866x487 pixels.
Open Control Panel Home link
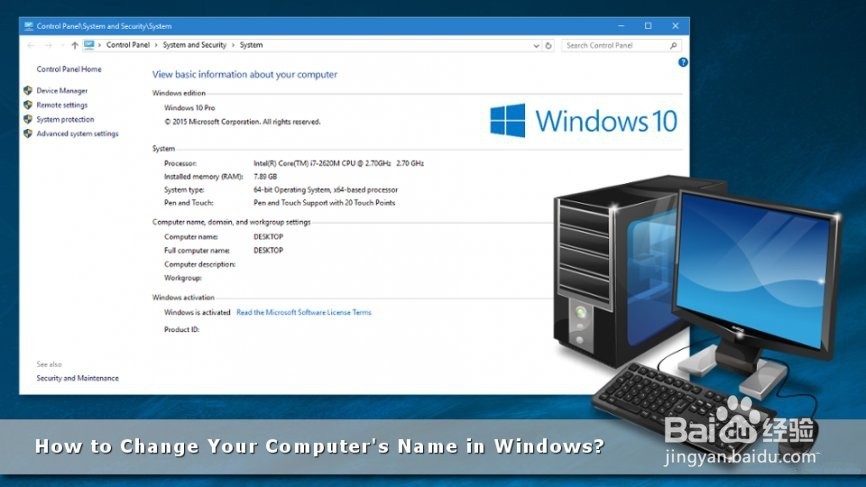click(x=69, y=69)
